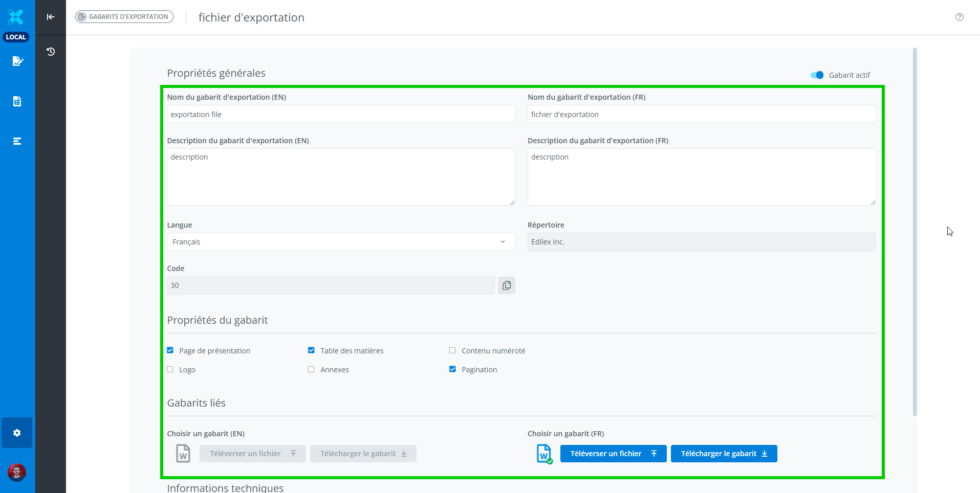Click the document icon in blue sidebar
Image resolution: width=980 pixels, height=493 pixels.
[17, 101]
